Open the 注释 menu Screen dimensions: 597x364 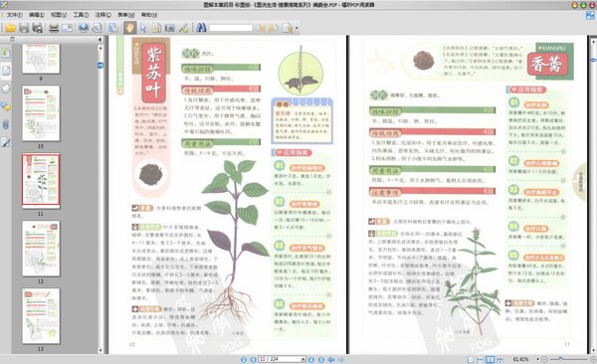point(103,15)
